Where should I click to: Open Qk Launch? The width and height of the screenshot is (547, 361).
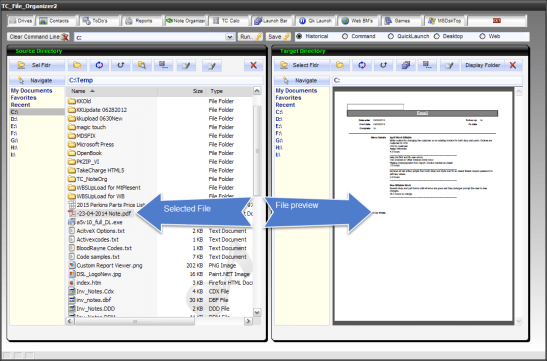click(316, 21)
